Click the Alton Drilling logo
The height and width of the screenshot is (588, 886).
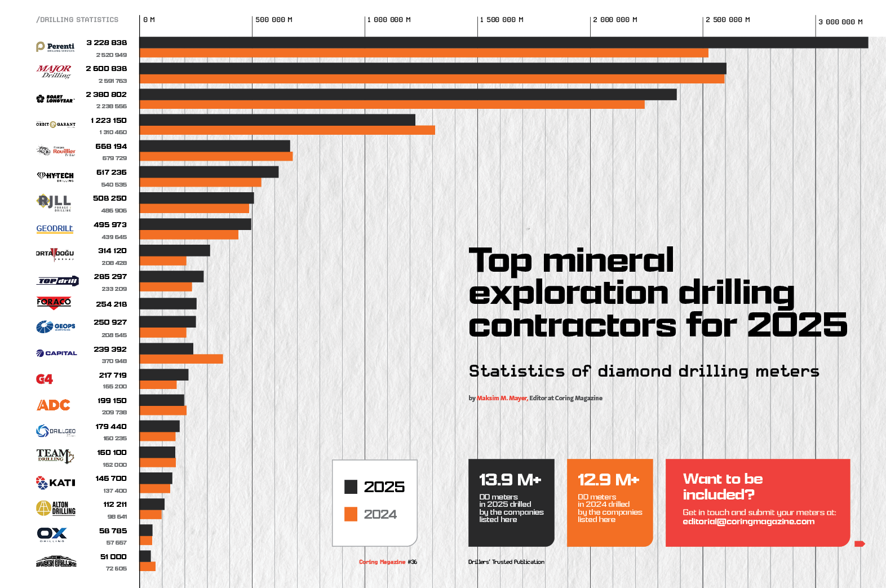click(56, 509)
